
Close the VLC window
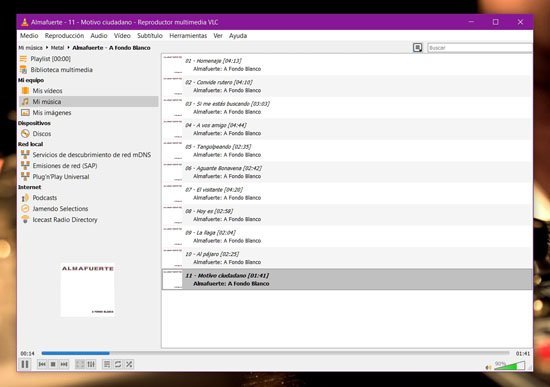pos(520,22)
